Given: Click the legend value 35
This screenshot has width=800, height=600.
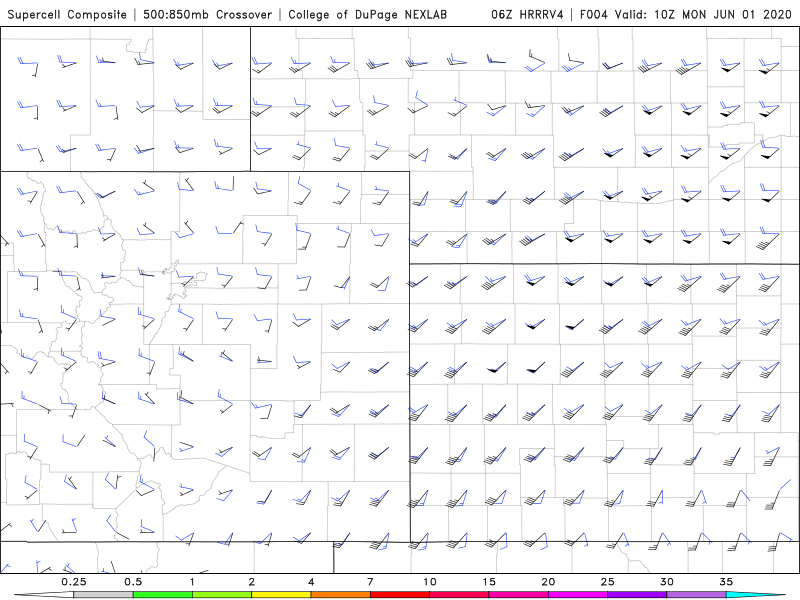Looking at the screenshot, I should [x=726, y=582].
